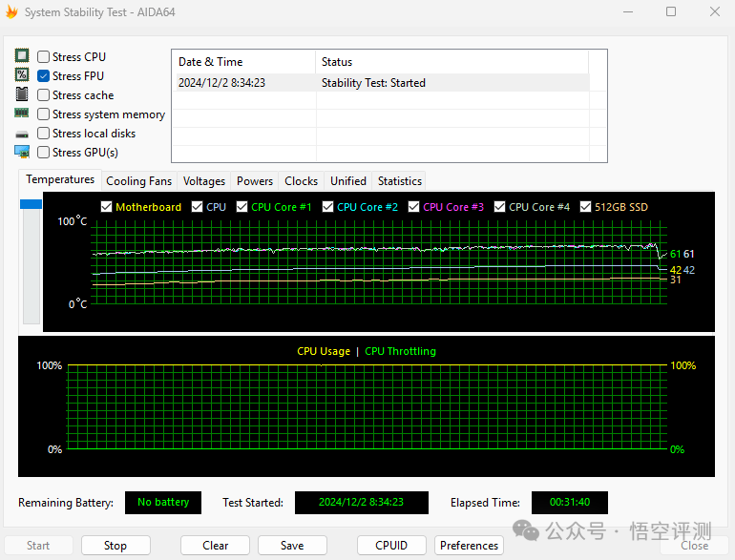Screen dimensions: 735x560
Task: Switch to the Temperatures tab
Action: tap(60, 179)
